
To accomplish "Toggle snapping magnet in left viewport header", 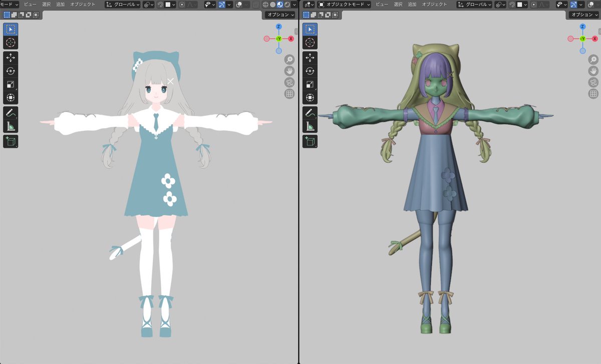I will tap(160, 5).
